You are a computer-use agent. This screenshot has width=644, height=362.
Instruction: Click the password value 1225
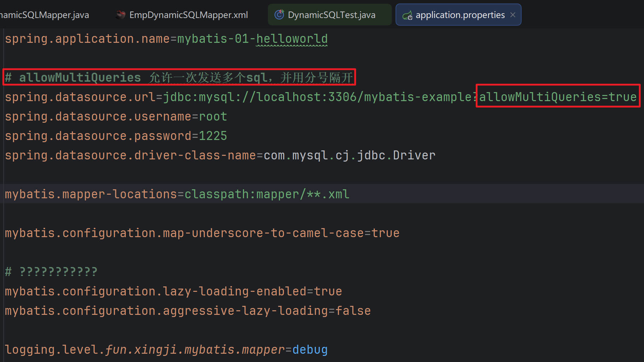pos(213,136)
